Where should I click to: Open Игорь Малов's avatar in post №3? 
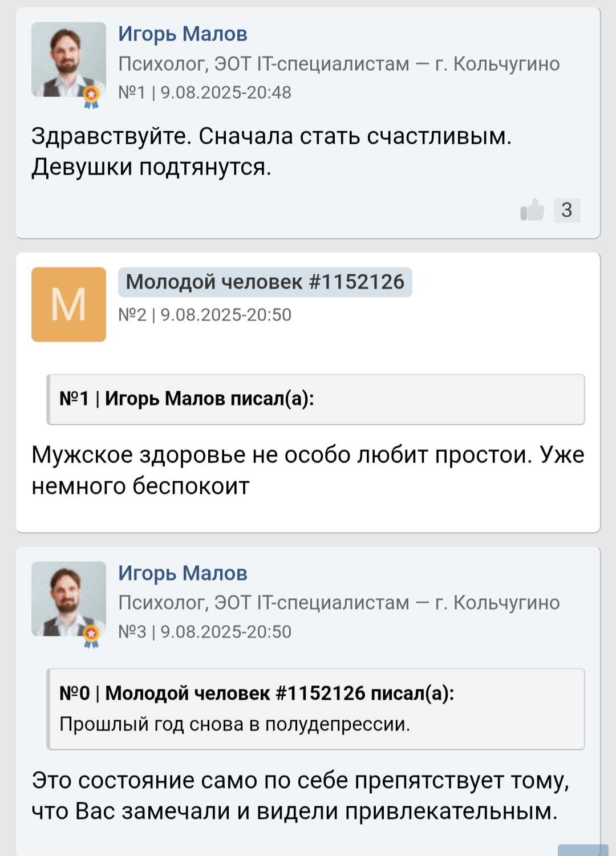pyautogui.click(x=68, y=598)
